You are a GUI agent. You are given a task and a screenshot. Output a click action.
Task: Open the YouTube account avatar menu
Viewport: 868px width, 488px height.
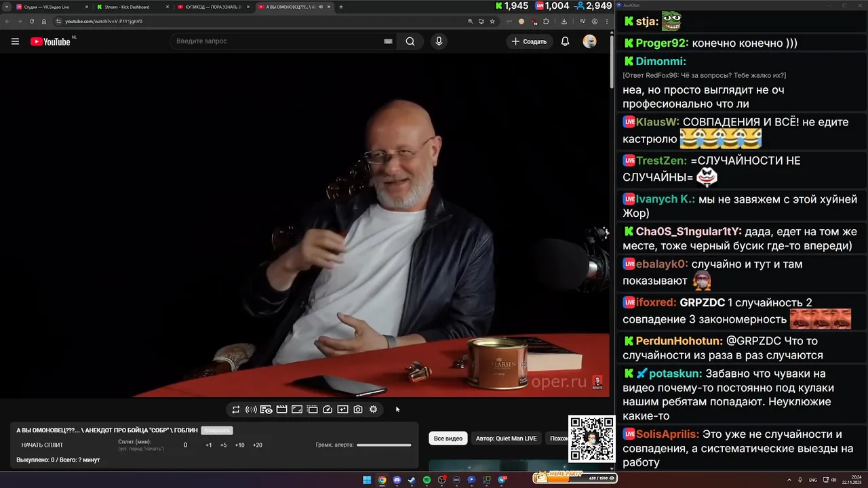(x=590, y=41)
